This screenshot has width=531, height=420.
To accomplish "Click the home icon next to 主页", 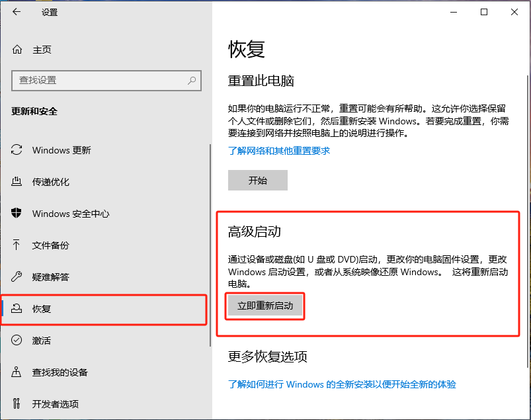I will pyautogui.click(x=16, y=49).
